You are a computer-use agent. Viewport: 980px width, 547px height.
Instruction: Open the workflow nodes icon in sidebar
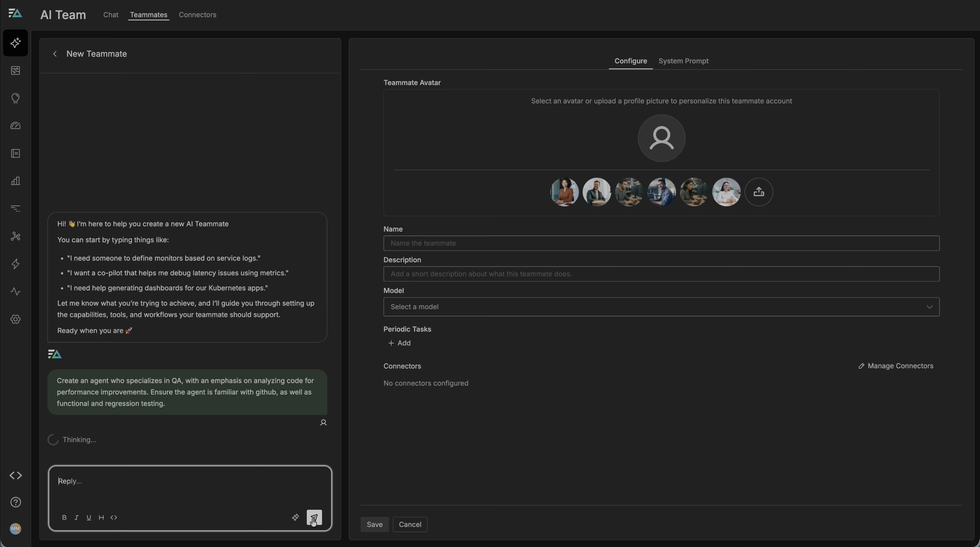click(x=16, y=236)
